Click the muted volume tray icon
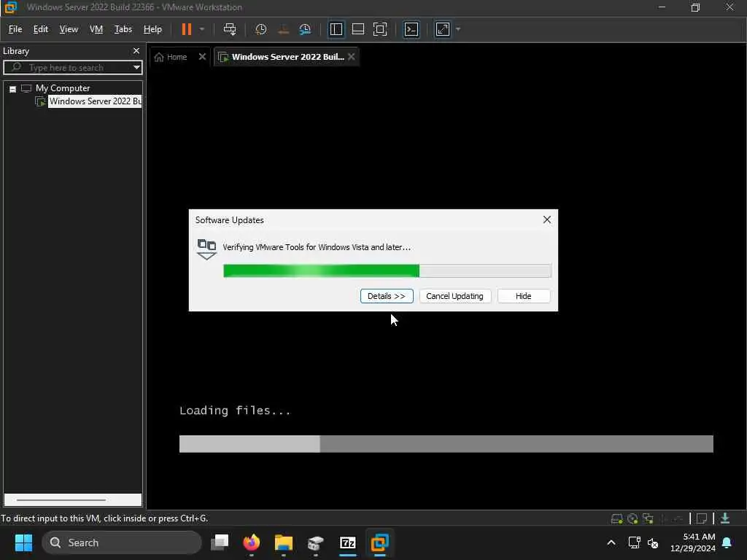The image size is (747, 560). [653, 543]
